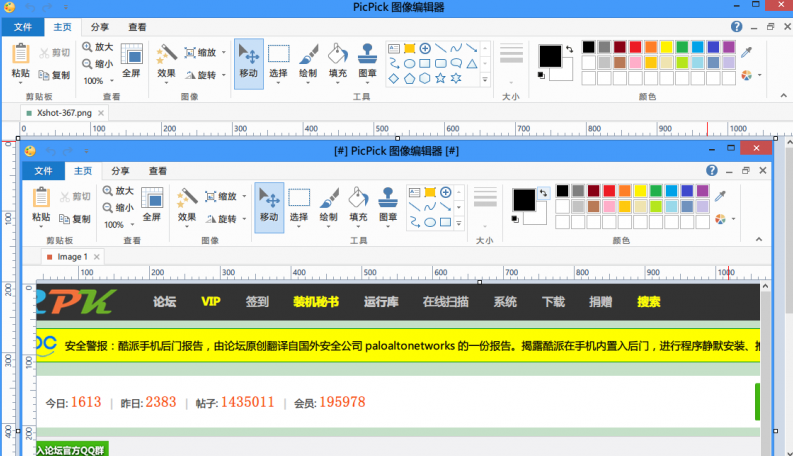The image size is (793, 456).
Task: Select the Move (移动) tool in the outer window
Action: click(248, 64)
